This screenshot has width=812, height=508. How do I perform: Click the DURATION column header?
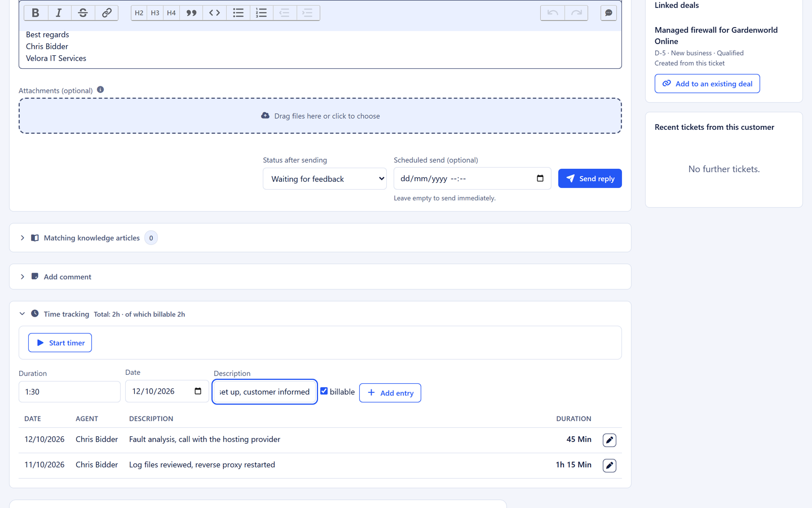click(573, 419)
